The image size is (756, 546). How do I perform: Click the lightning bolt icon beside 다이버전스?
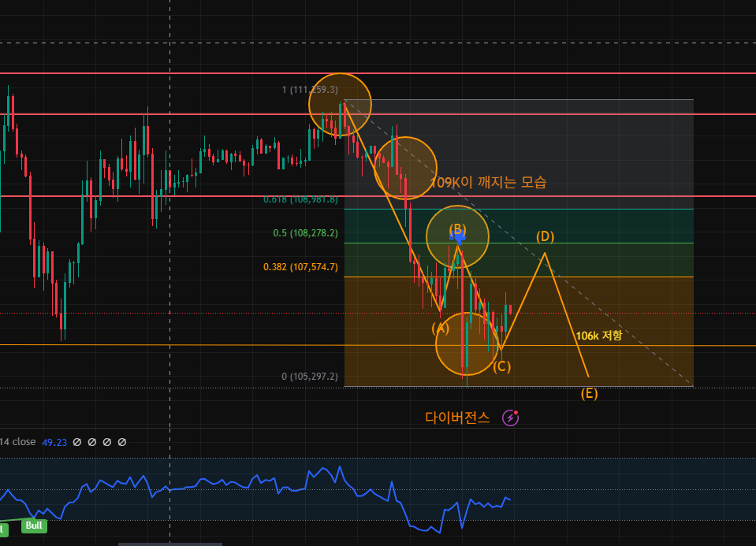coord(510,418)
